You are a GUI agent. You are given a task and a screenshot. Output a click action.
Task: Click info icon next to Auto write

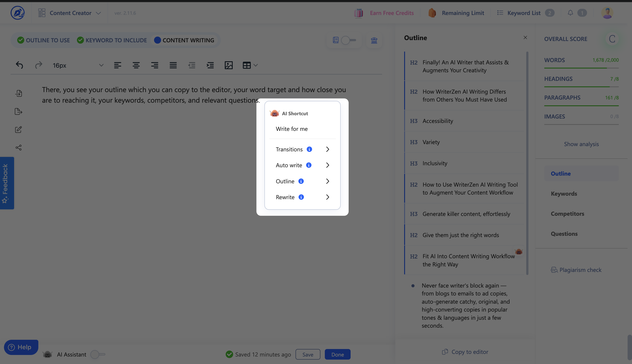pos(309,165)
